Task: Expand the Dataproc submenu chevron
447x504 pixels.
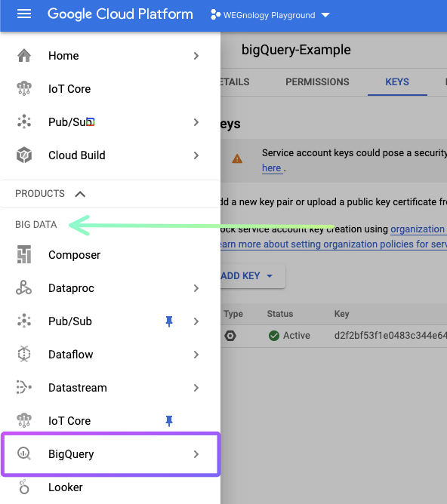Action: tap(196, 288)
